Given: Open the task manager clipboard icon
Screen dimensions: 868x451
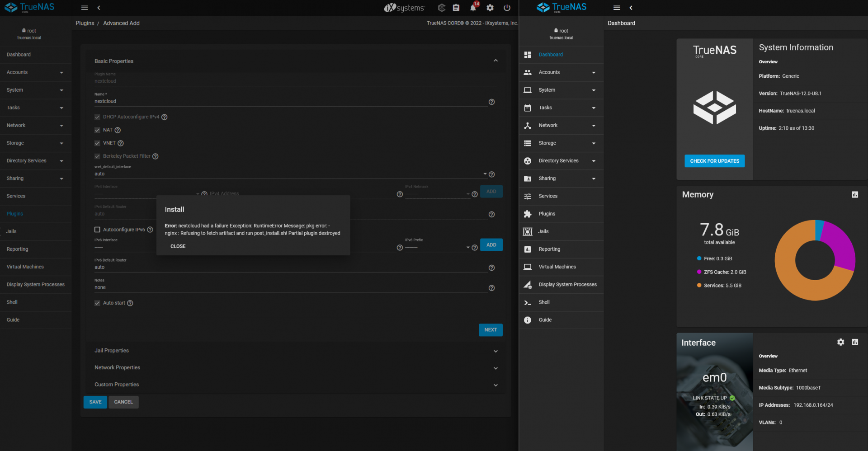Looking at the screenshot, I should click(x=456, y=8).
